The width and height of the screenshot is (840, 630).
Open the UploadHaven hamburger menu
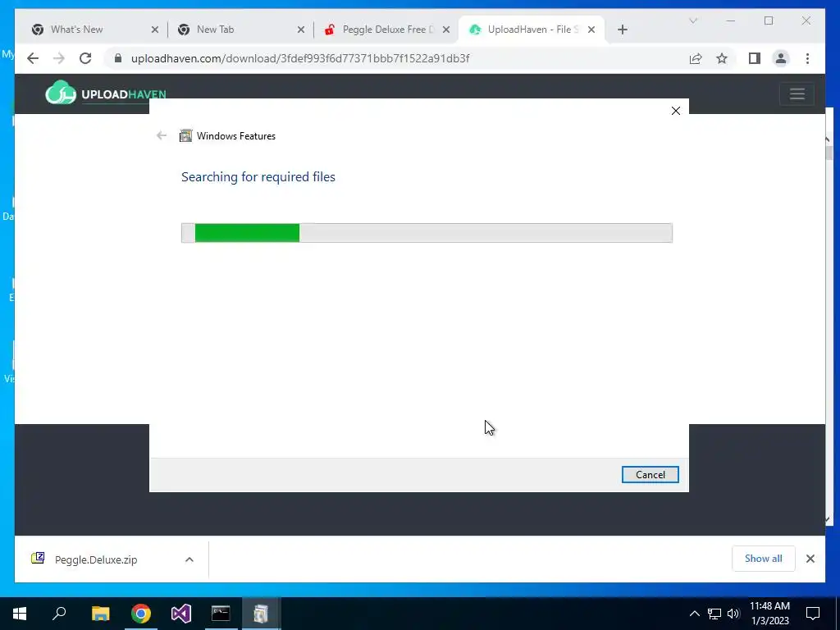coord(797,94)
